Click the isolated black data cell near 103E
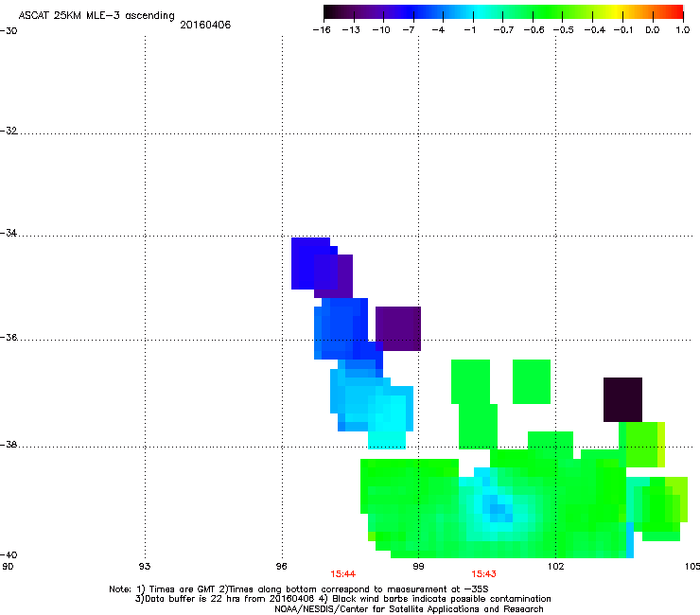Image resolution: width=700 pixels, height=615 pixels. 622,399
